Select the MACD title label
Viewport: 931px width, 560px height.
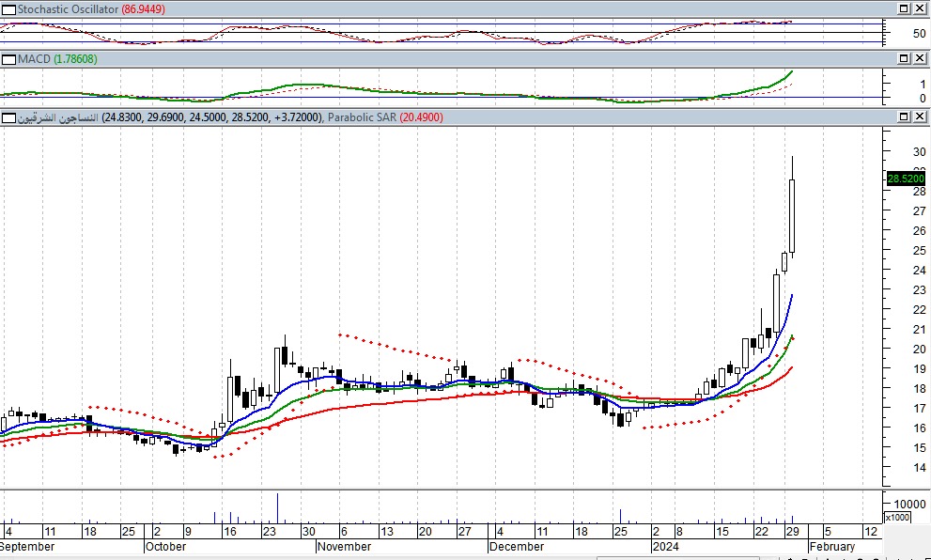[x=36, y=59]
